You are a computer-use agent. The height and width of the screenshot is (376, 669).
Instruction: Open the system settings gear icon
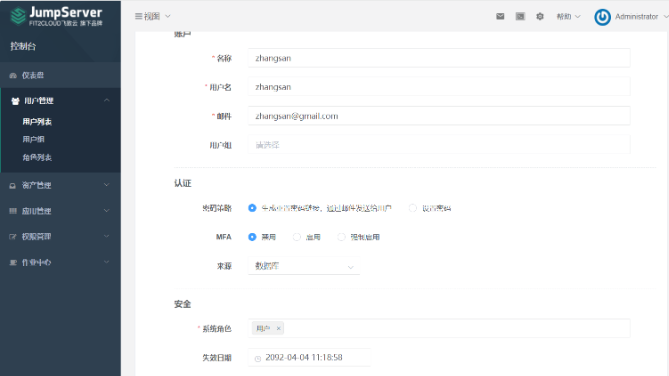(540, 17)
